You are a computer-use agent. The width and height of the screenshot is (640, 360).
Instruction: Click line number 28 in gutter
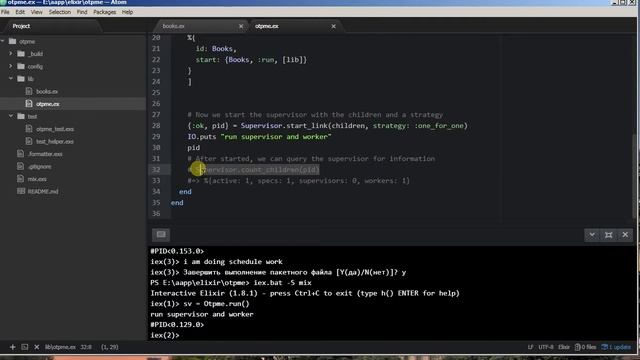(x=156, y=126)
